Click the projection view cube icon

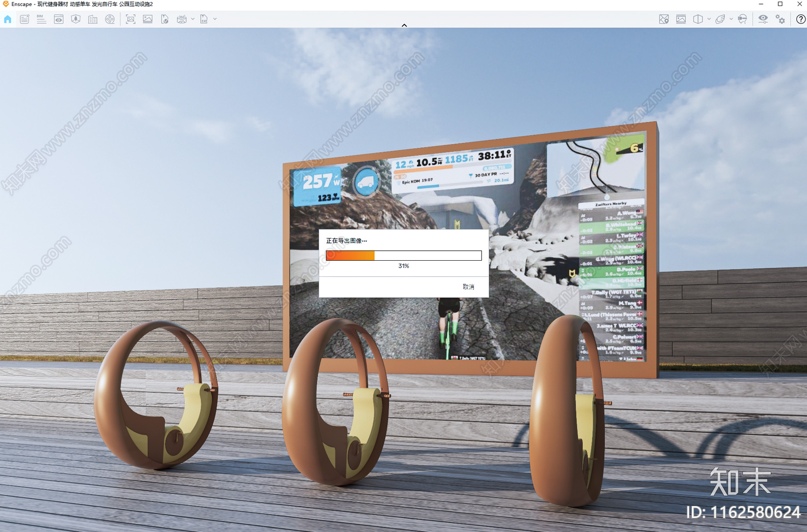[698, 19]
